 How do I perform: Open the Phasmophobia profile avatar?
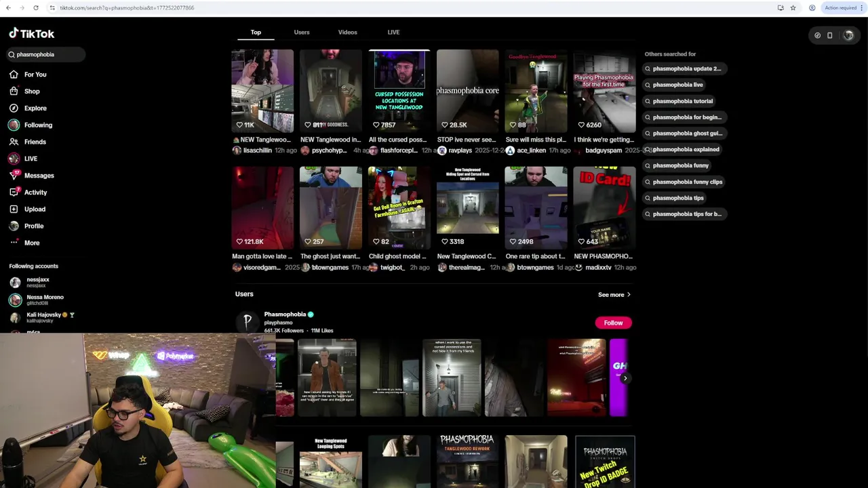point(248,322)
